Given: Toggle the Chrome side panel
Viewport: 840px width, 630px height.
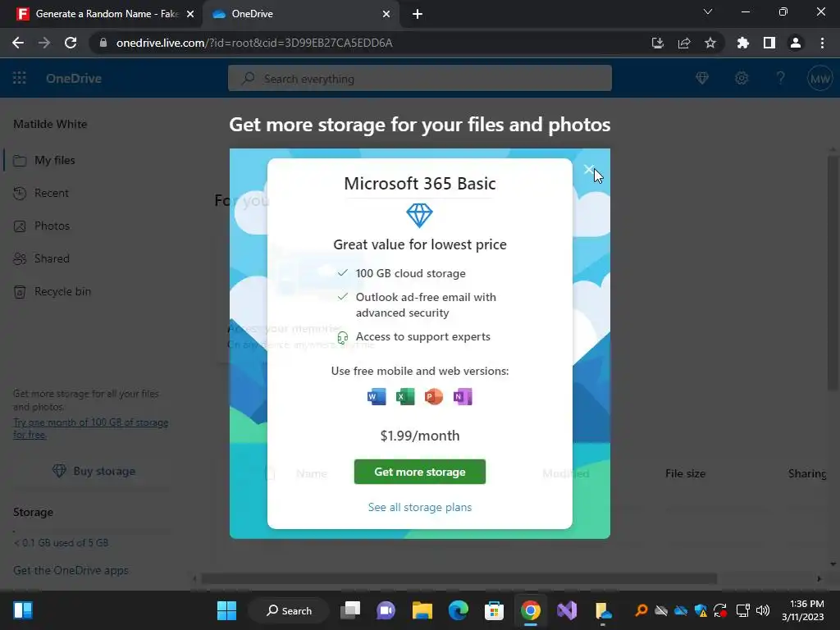Looking at the screenshot, I should pos(769,43).
